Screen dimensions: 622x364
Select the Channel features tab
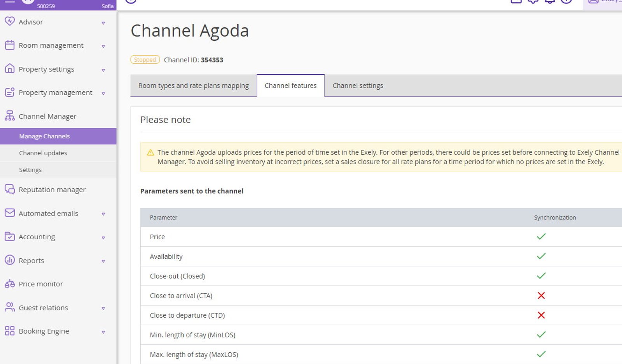[x=290, y=85]
